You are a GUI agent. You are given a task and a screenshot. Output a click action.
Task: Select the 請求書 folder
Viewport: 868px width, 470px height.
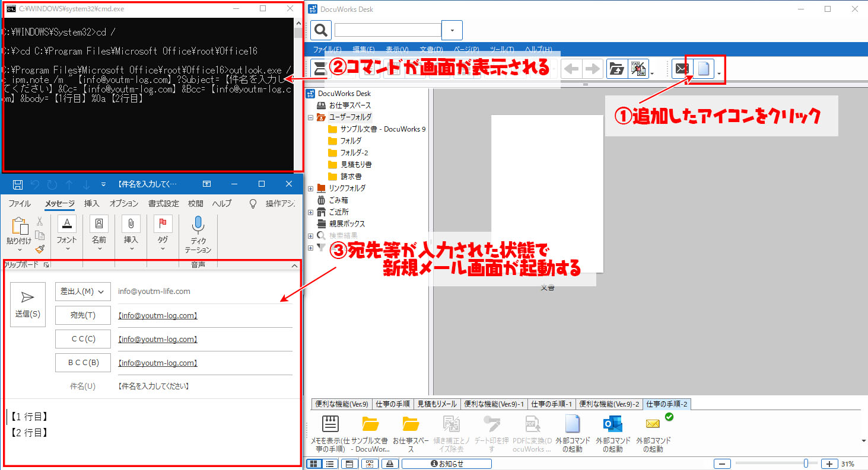coord(351,176)
